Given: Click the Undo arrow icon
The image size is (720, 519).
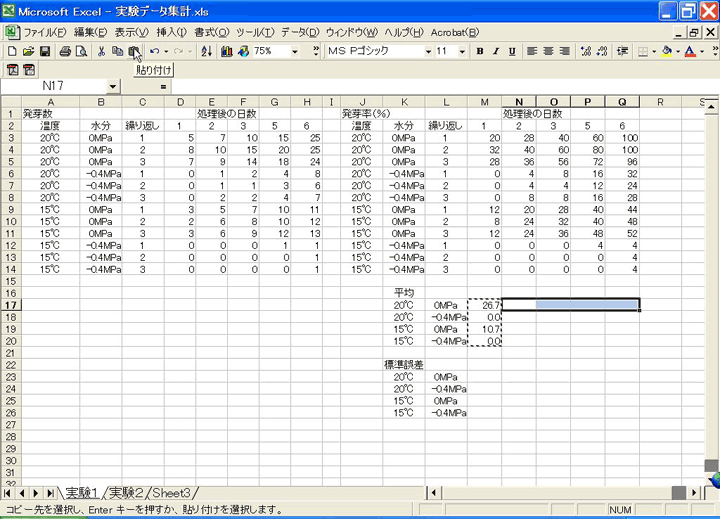Looking at the screenshot, I should pyautogui.click(x=155, y=51).
